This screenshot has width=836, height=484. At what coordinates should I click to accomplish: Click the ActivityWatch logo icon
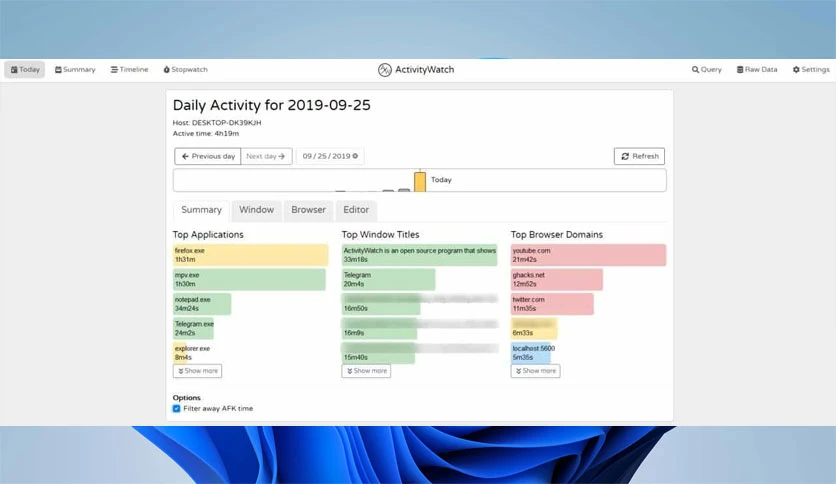[x=384, y=70]
